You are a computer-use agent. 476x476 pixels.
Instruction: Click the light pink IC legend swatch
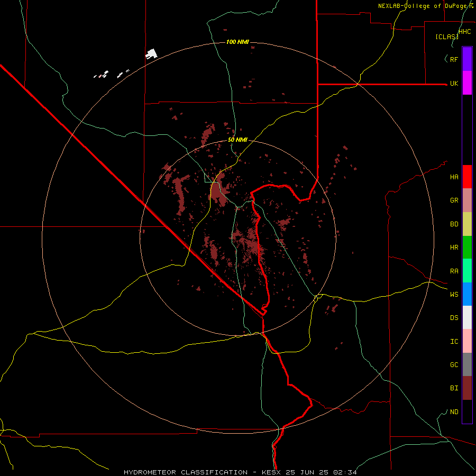(467, 341)
